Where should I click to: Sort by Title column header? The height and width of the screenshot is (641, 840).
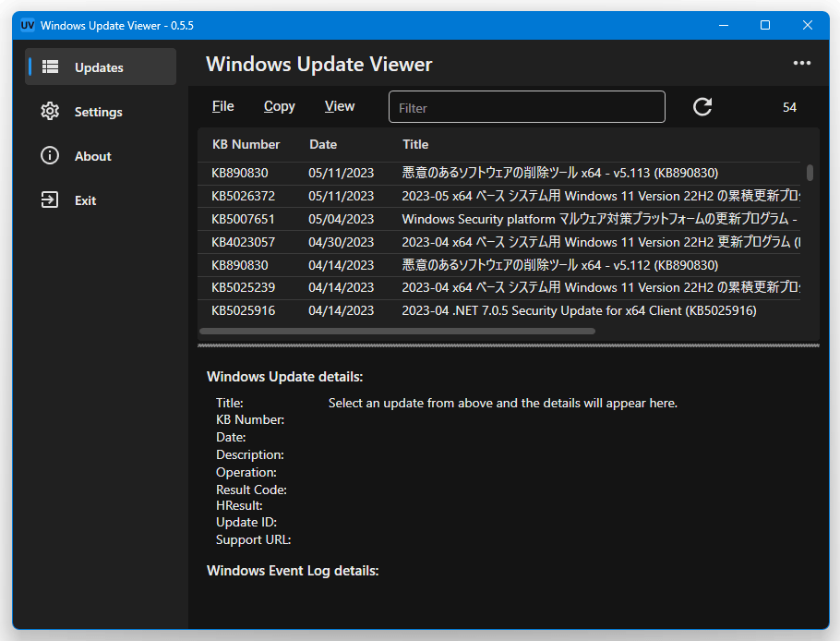(415, 144)
